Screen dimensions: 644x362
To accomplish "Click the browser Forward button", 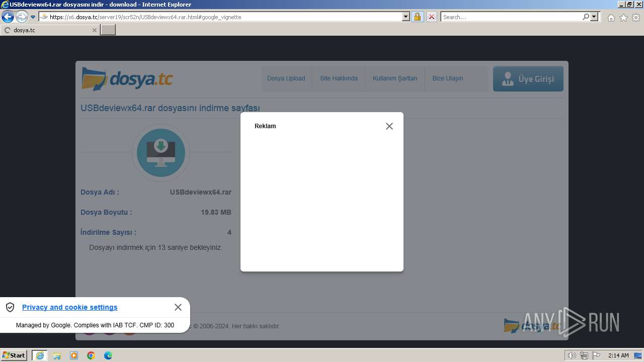I will click(22, 17).
